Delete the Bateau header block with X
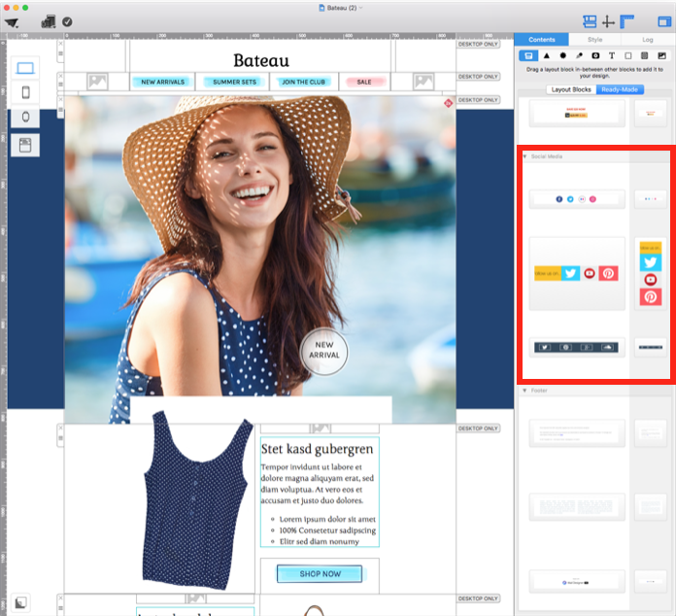Image resolution: width=676 pixels, height=616 pixels. click(x=60, y=44)
